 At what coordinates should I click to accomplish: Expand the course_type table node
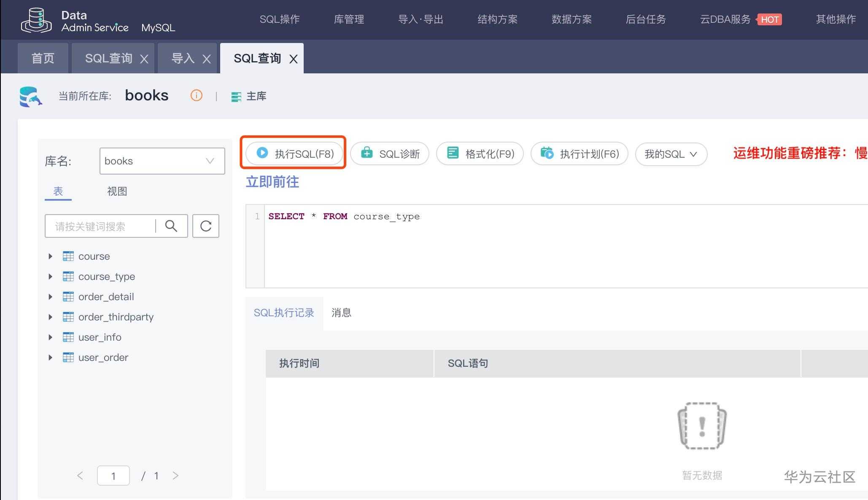tap(51, 276)
